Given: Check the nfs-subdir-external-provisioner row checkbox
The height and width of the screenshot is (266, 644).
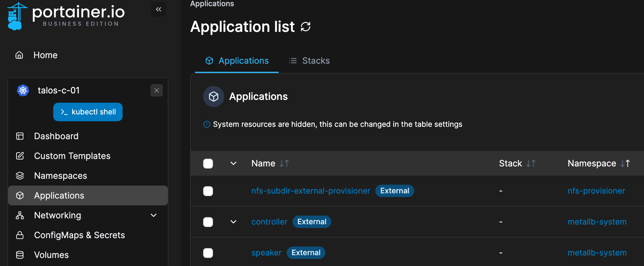Looking at the screenshot, I should click(x=208, y=191).
